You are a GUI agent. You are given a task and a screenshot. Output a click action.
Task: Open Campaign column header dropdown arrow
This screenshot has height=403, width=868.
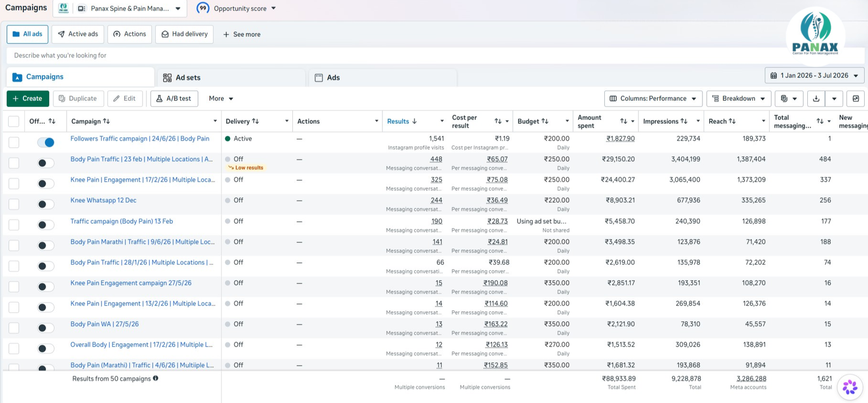pos(215,121)
